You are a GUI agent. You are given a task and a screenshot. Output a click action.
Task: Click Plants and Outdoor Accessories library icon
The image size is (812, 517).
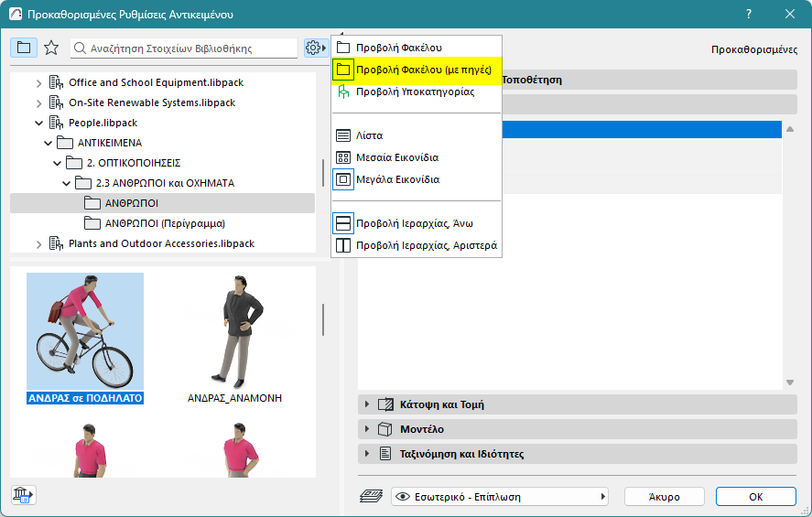click(x=57, y=243)
